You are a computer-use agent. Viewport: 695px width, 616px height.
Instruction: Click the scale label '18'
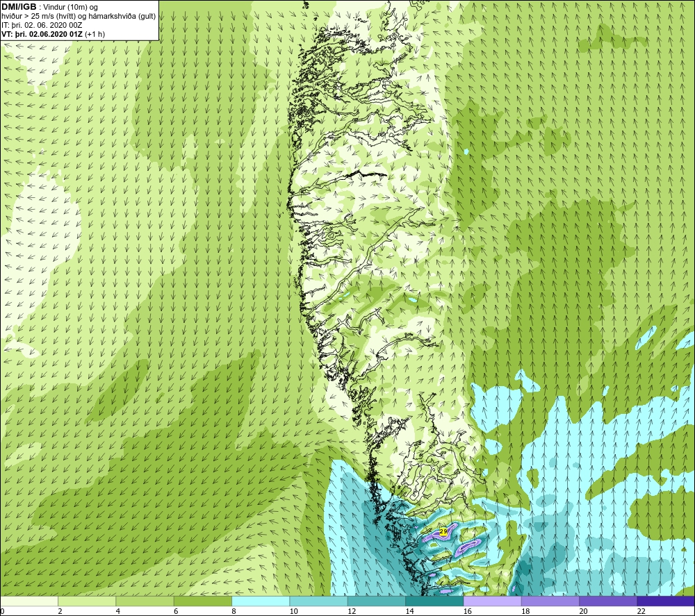525,611
